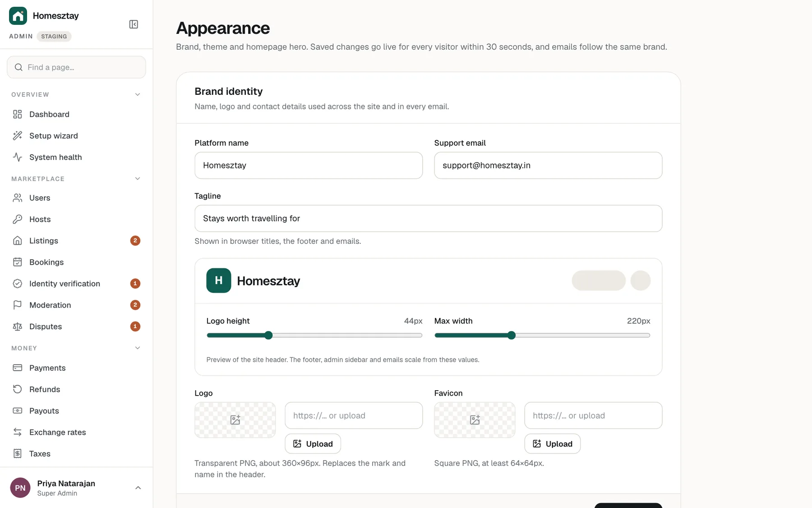The height and width of the screenshot is (508, 812).
Task: Go to Setup wizard
Action: point(76,135)
